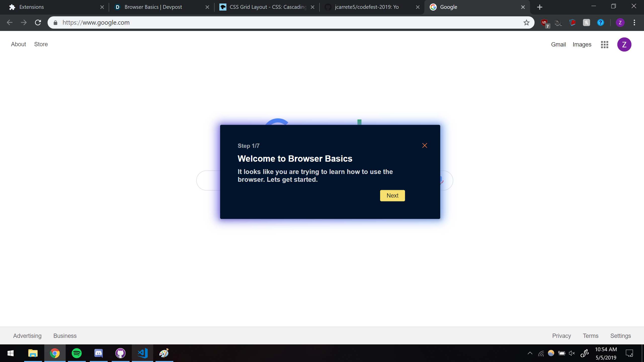Open the Google apps grid icon
The image size is (644, 362).
click(x=605, y=44)
